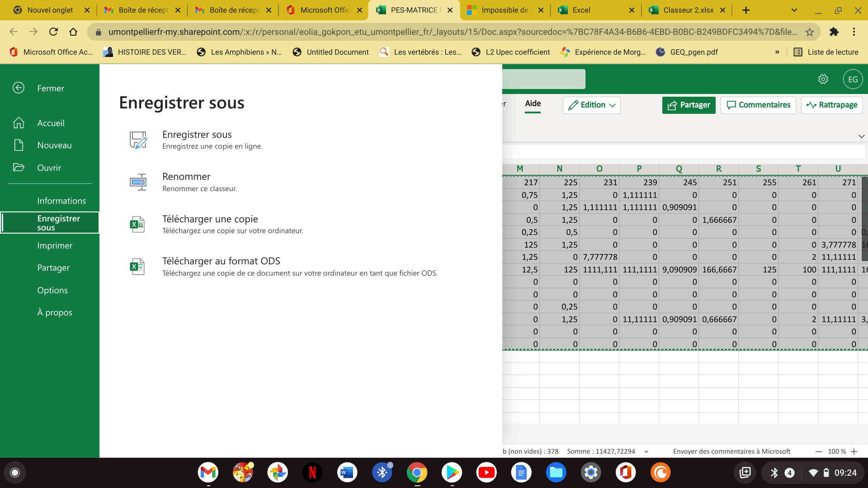Click the Nouveau document icon
This screenshot has width=868, height=488.
(19, 145)
